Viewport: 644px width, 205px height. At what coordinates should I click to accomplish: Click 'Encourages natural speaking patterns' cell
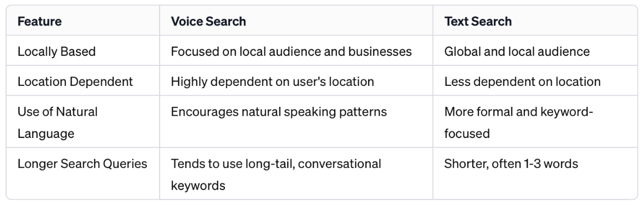click(279, 112)
